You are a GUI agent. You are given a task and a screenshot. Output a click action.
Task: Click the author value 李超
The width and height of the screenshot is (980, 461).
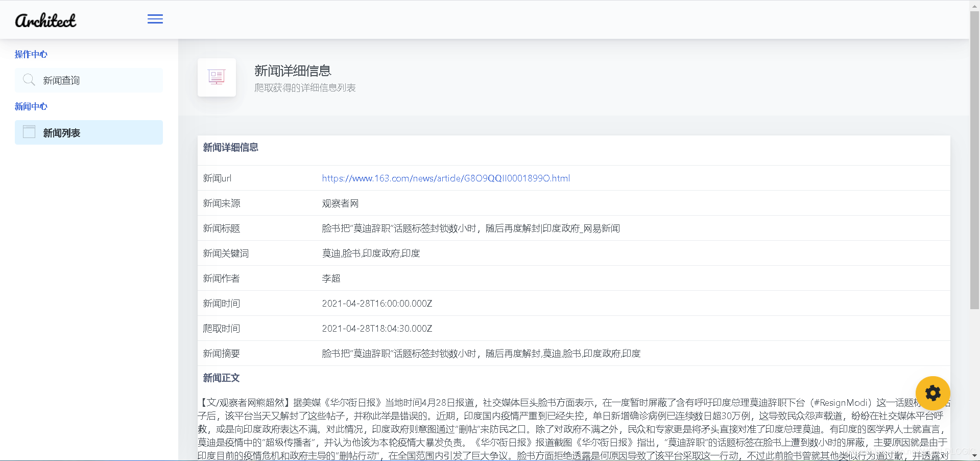[x=331, y=279]
